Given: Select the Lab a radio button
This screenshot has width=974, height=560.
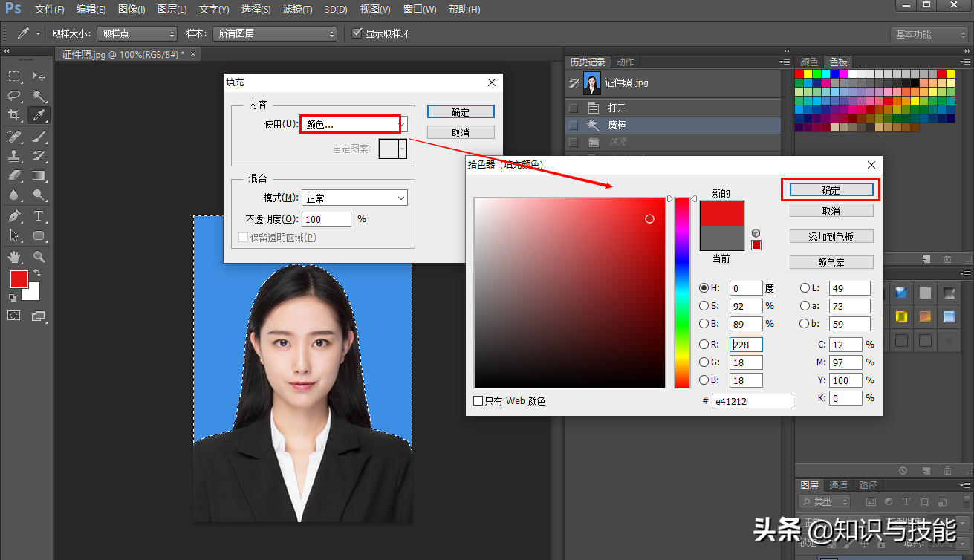Looking at the screenshot, I should 805,306.
